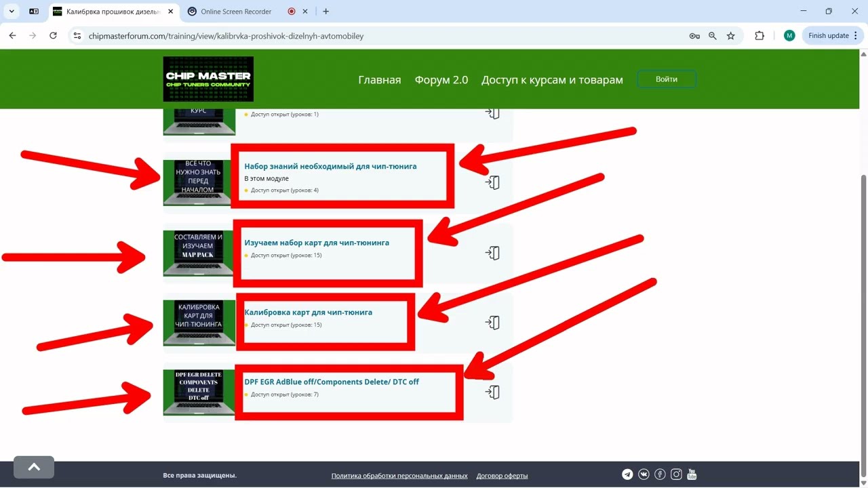The image size is (868, 488).
Task: Open the Договор оферты footer link
Action: tap(502, 476)
